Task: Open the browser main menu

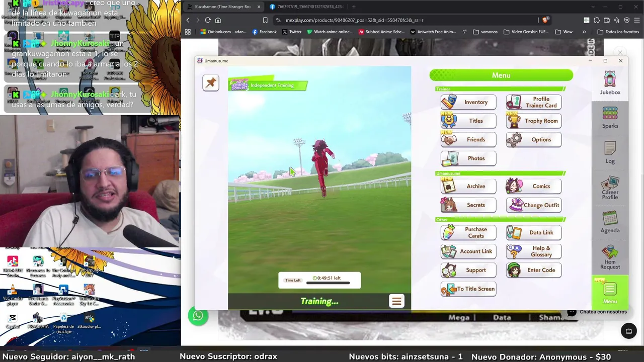Action: 637,20
